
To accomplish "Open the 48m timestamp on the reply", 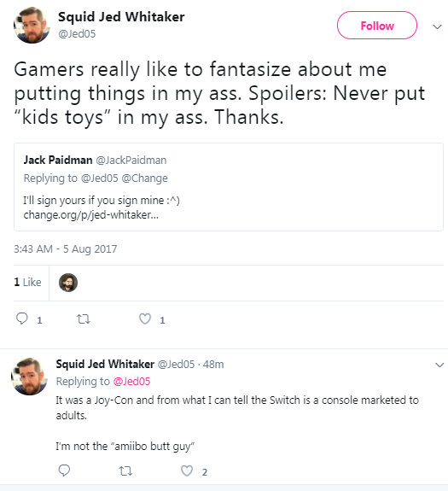I will pyautogui.click(x=213, y=365).
